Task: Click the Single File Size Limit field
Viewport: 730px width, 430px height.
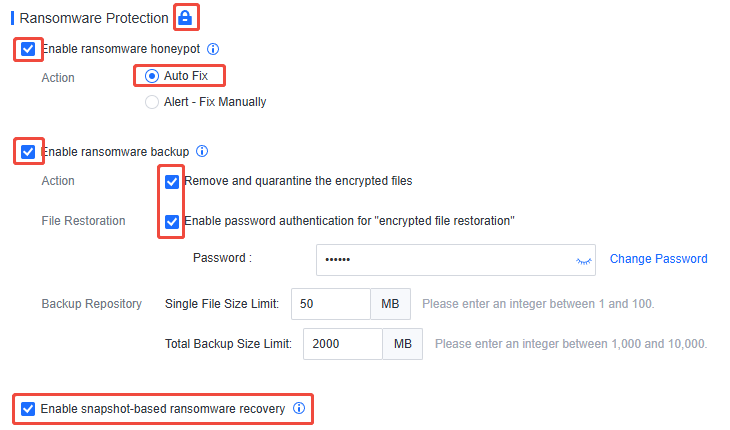Action: [331, 304]
